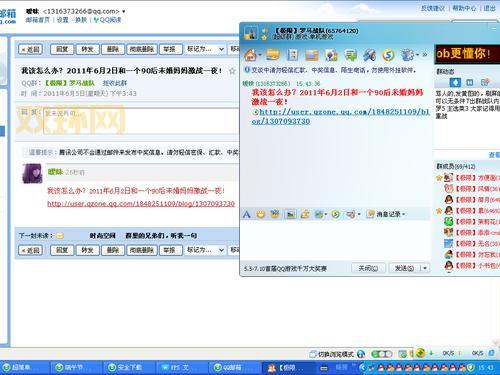Open the qzone blog link in chat

(341, 116)
